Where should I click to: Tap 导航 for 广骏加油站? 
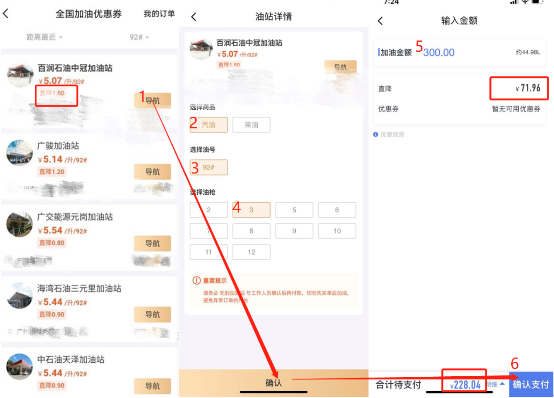(152, 172)
